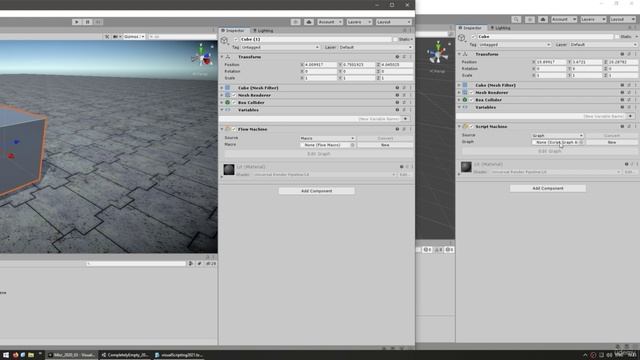
Task: Open the Layout dropdown in left window
Action: coord(393,22)
